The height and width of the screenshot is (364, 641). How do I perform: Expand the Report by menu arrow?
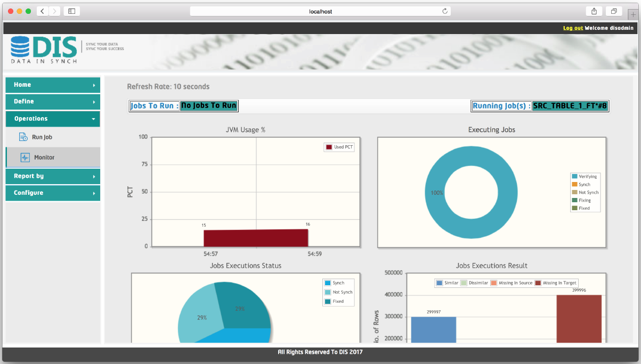click(x=94, y=176)
